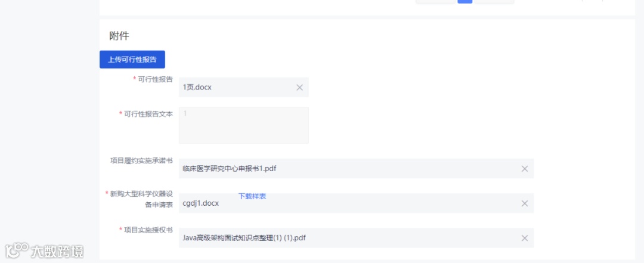Click the 项目履约实施承诺书 label
Screen dimensions: 644x263
141,160
